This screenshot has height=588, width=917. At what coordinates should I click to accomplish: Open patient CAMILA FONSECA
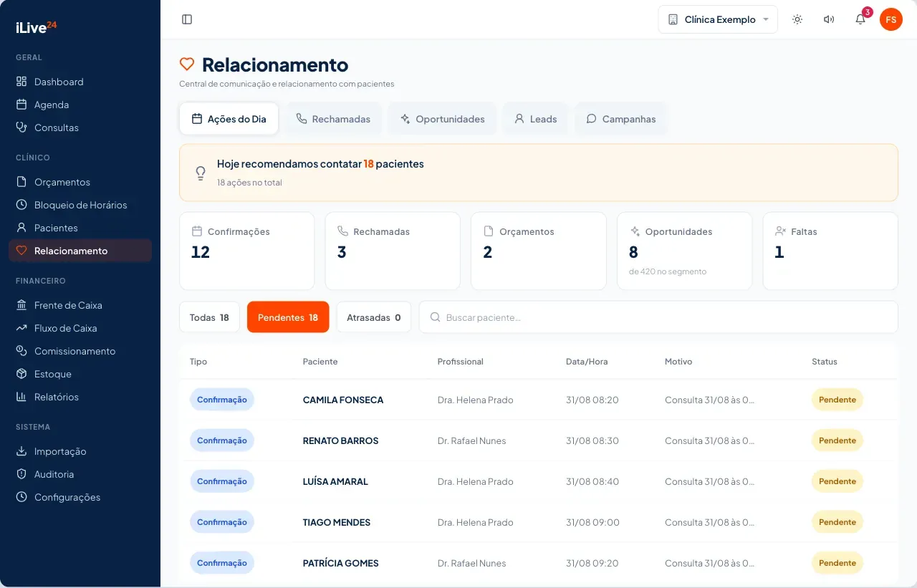coord(343,400)
